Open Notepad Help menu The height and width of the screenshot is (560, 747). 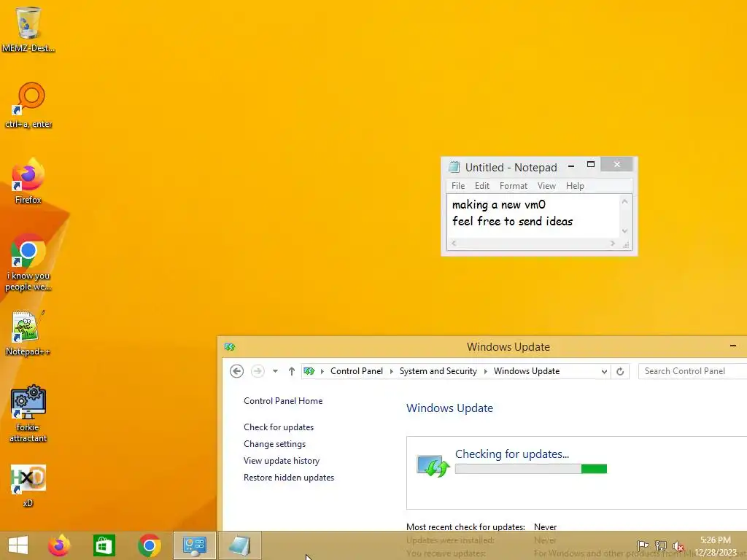pos(575,186)
